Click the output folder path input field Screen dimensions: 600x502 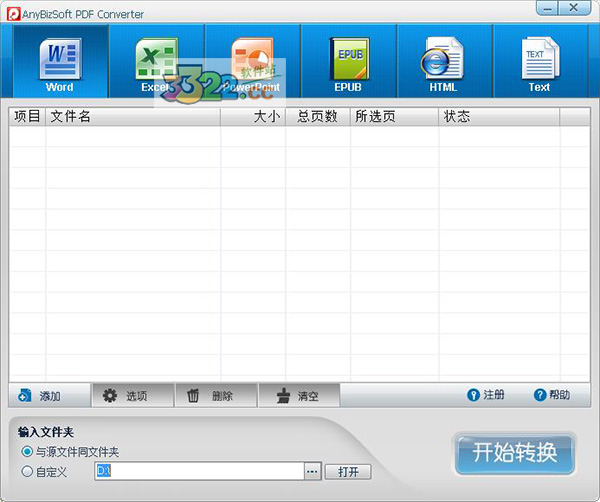coord(199,471)
